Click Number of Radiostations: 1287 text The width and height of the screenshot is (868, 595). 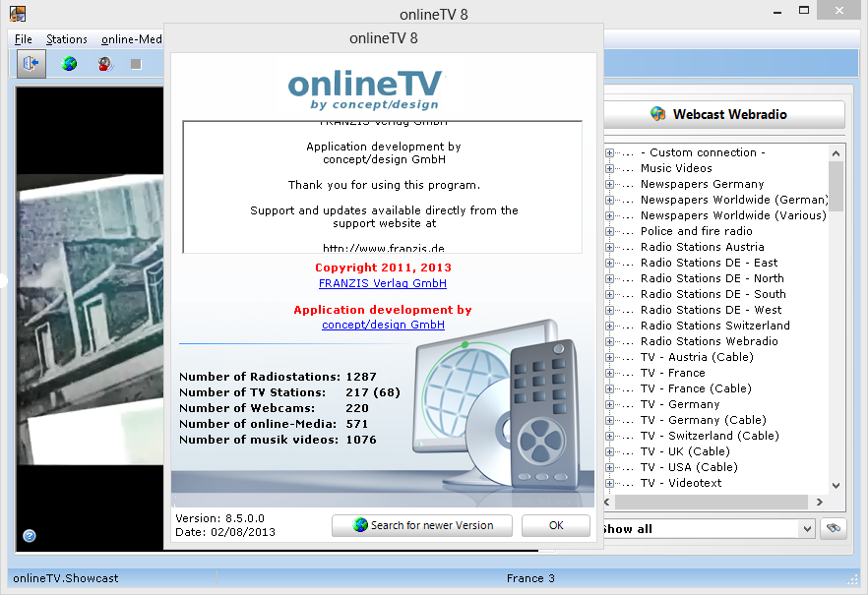(x=278, y=377)
